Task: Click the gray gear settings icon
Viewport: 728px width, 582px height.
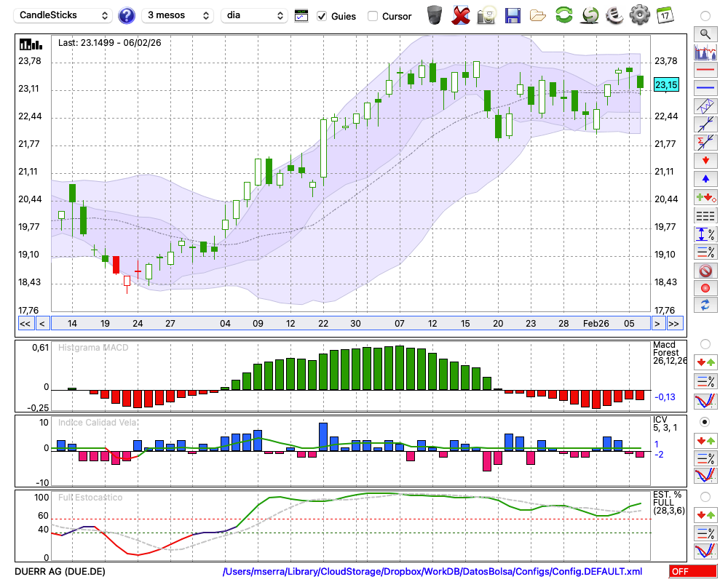Action: point(639,15)
